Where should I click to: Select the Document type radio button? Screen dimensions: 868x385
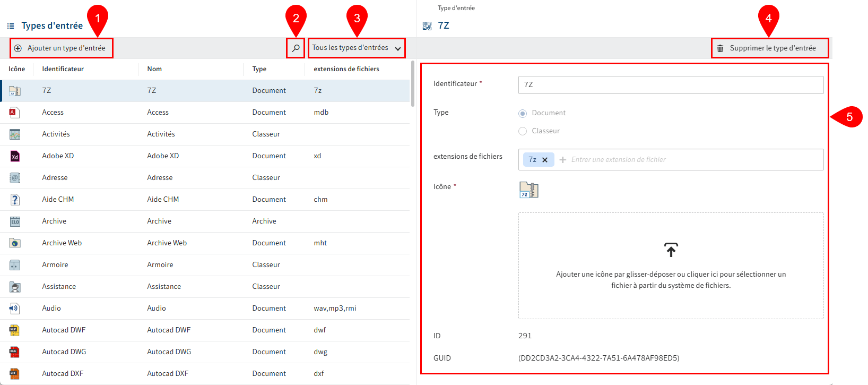[523, 113]
